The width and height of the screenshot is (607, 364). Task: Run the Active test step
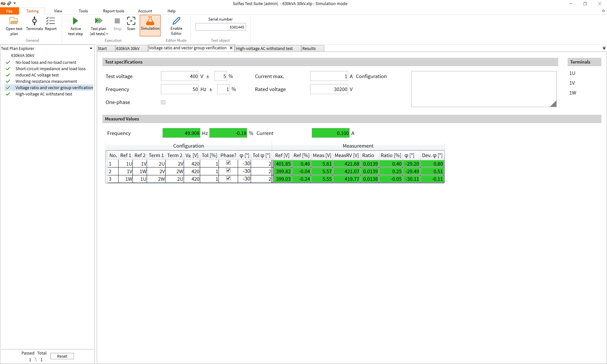[x=75, y=21]
